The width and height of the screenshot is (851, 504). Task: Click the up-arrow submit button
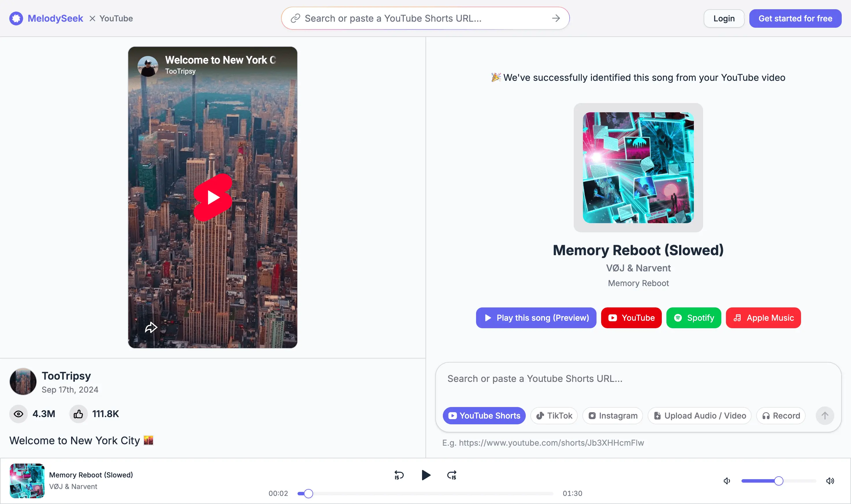tap(825, 416)
